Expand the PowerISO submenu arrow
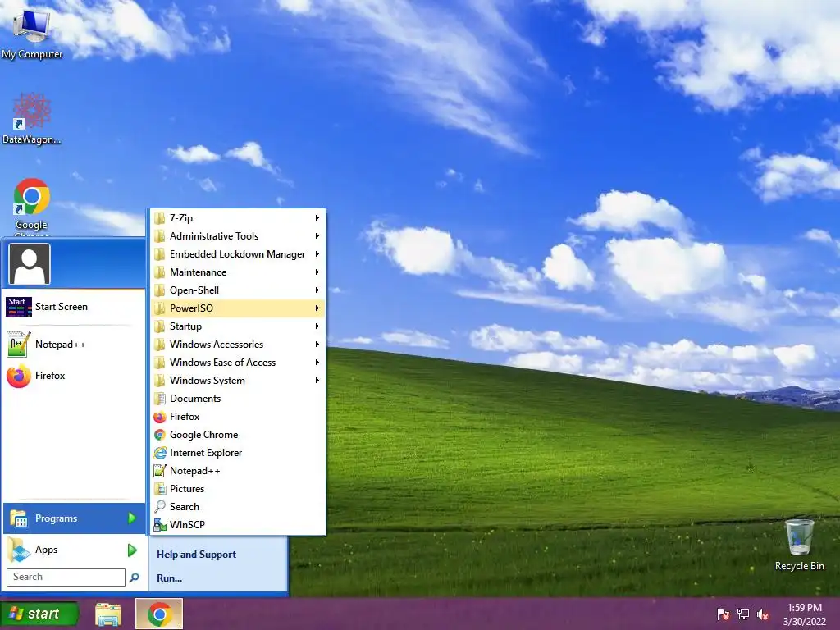 (x=317, y=308)
